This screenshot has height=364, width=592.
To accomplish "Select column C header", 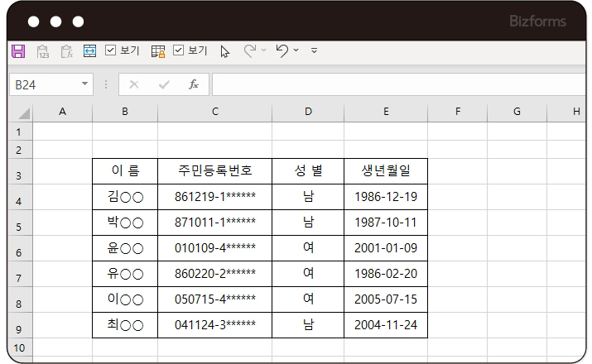I will tap(214, 112).
